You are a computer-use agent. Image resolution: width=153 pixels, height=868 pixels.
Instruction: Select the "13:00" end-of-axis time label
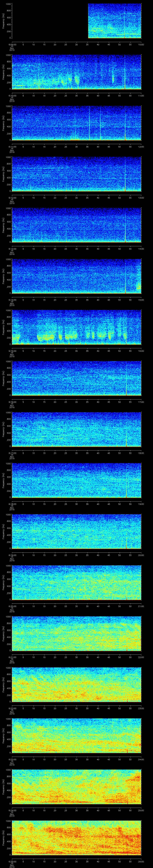141,198
